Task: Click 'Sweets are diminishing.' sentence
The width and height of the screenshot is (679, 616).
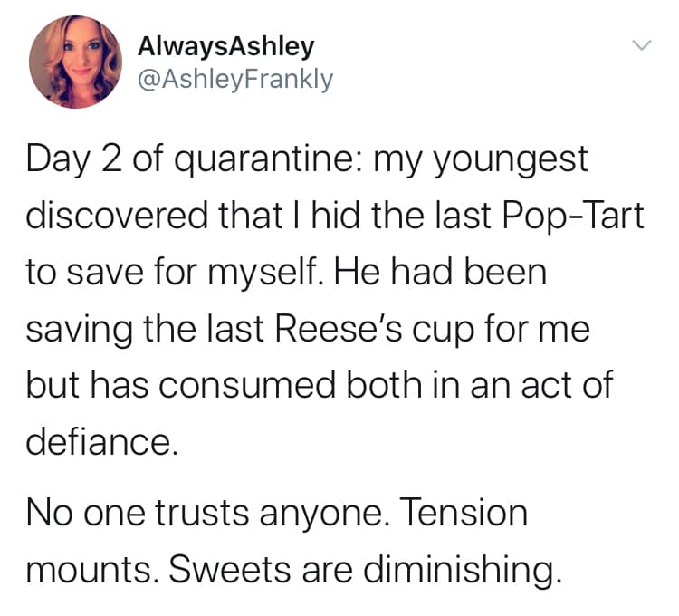Action: (x=365, y=571)
